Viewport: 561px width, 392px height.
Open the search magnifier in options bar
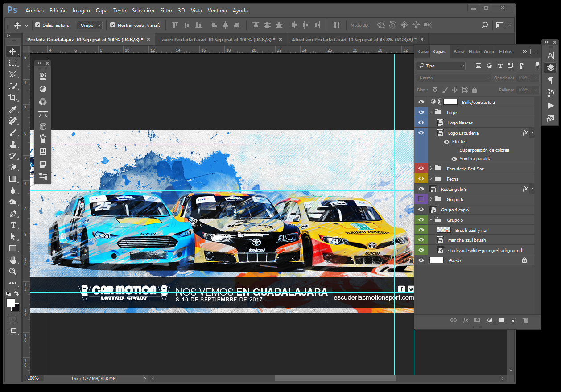(x=485, y=25)
